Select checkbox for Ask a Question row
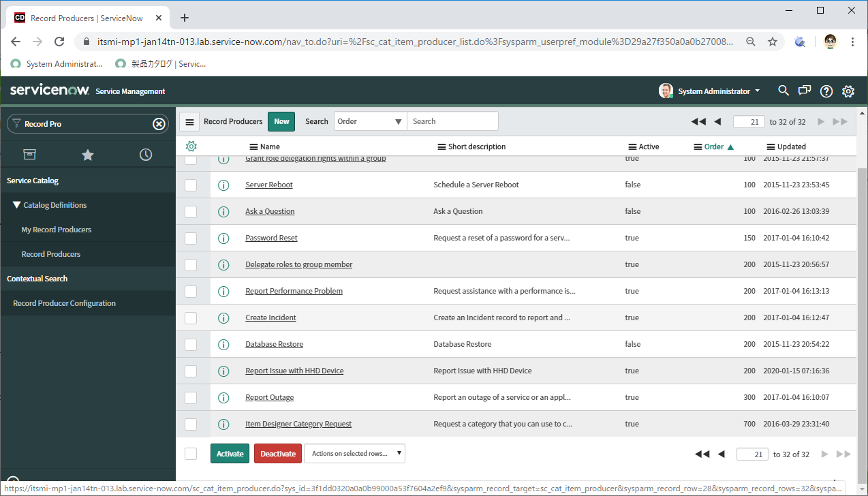The image size is (868, 496). point(191,211)
